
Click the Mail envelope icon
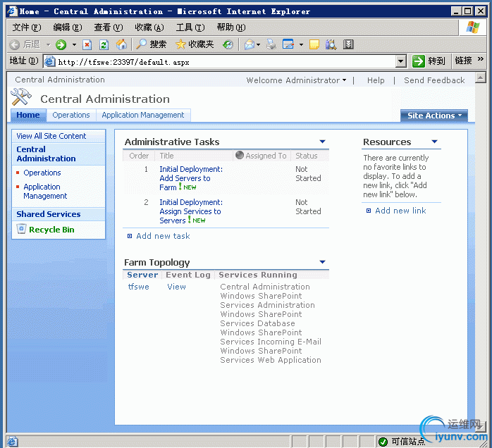coord(250,44)
